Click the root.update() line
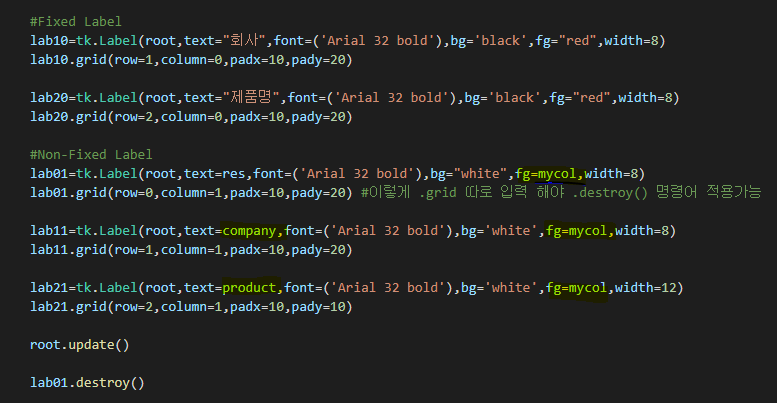Screen dimensions: 777x403 (x=79, y=345)
